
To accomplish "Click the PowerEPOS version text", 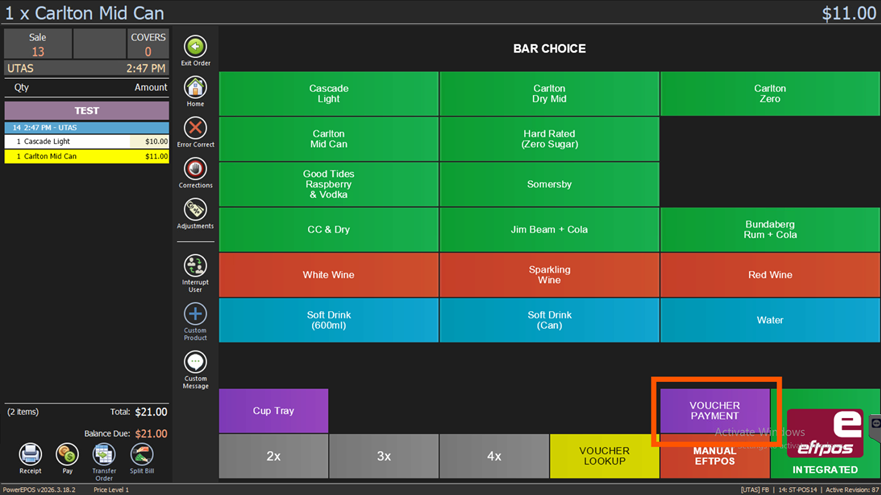I will [39, 490].
